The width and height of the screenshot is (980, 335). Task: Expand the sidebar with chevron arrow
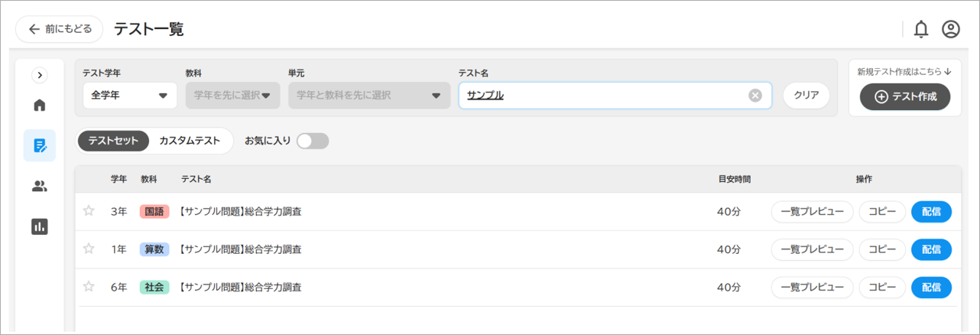click(40, 75)
